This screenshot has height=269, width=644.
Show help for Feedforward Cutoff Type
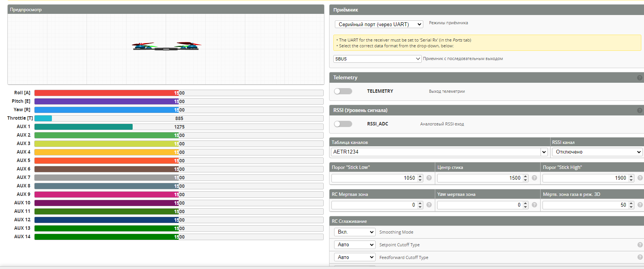click(640, 257)
